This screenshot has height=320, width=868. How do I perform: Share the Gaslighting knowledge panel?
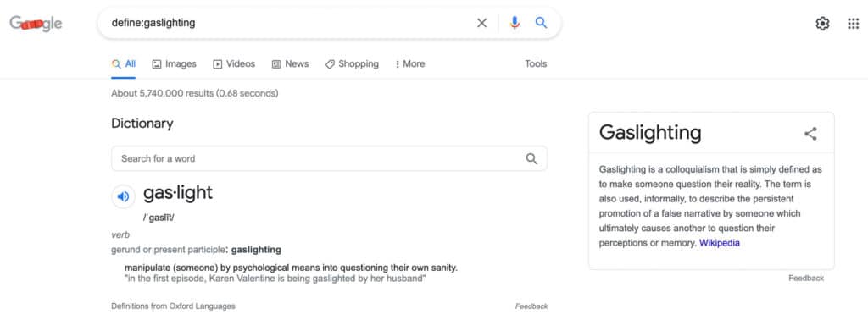[810, 133]
